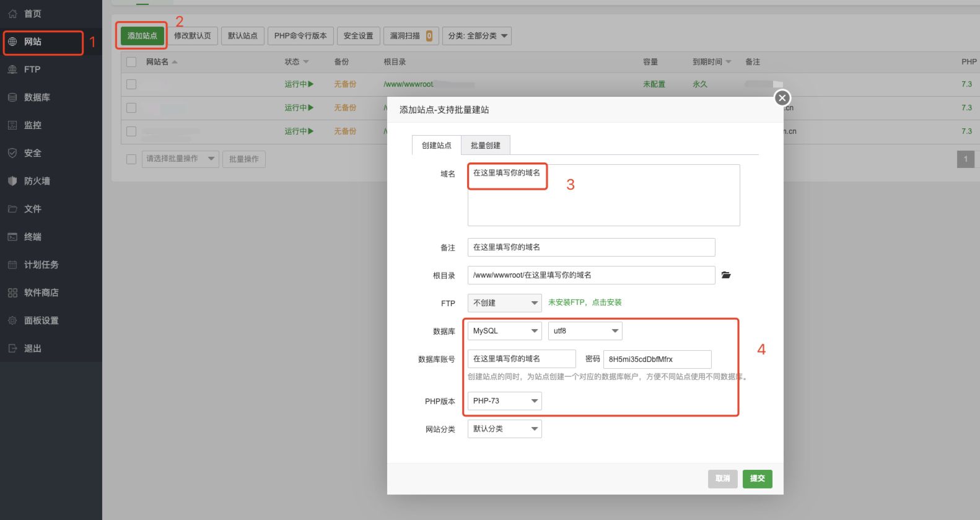Select the create site tab
980x520 pixels.
436,145
